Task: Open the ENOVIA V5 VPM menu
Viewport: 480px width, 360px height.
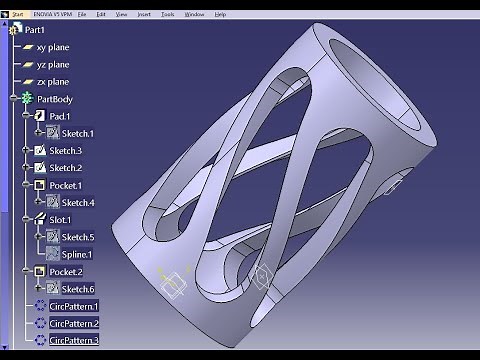Action: click(53, 14)
